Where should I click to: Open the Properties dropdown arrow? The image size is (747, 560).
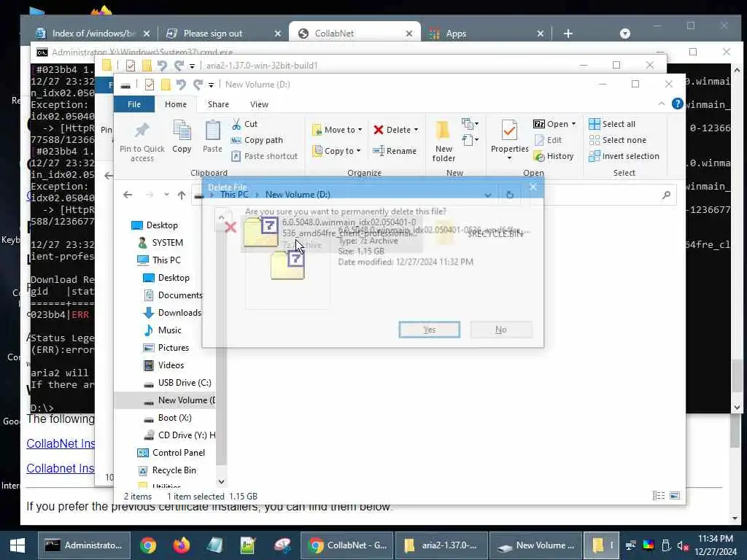pos(509,158)
